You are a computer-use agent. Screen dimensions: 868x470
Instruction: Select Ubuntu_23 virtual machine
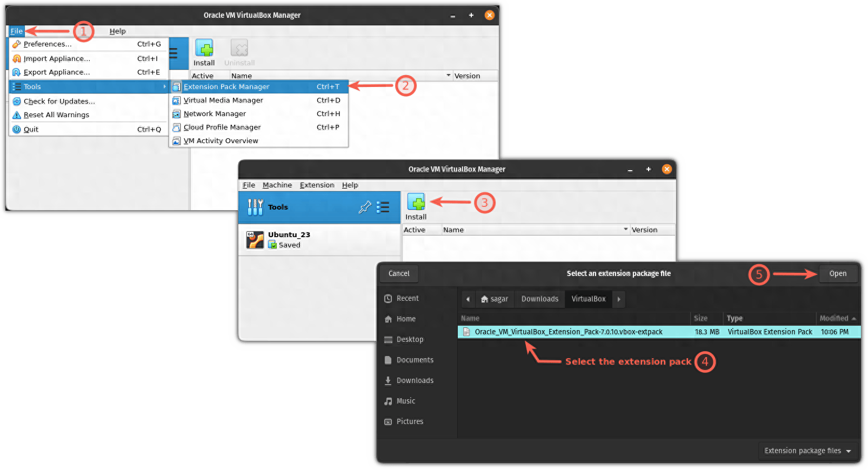319,240
